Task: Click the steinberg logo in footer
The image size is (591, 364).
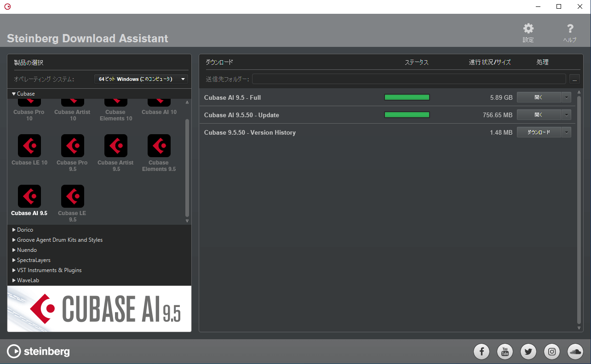Action: click(x=39, y=352)
